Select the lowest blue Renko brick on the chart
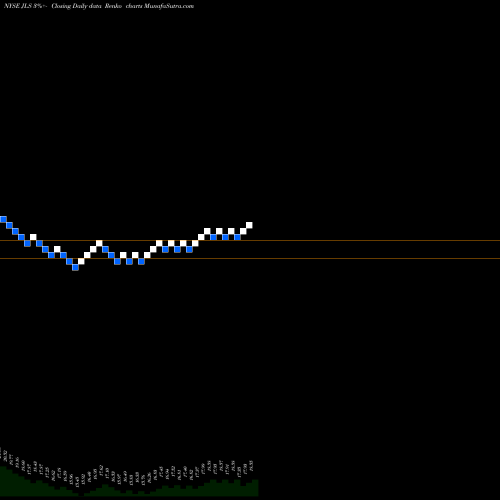 [75, 267]
